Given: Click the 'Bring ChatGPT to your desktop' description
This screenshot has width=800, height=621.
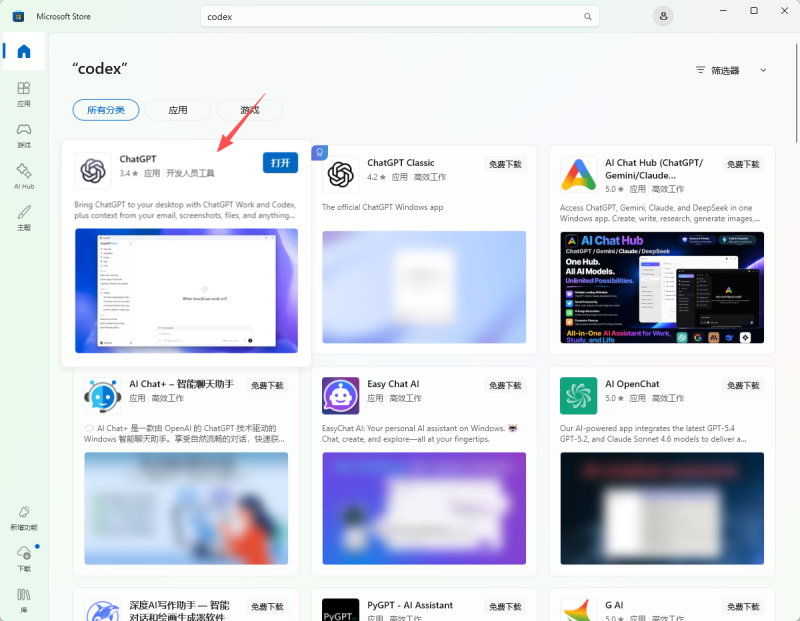Looking at the screenshot, I should pos(185,210).
